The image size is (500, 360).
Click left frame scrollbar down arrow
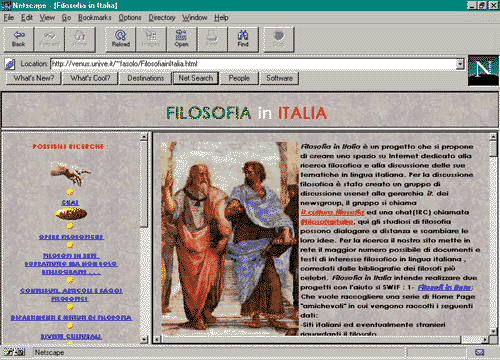pyautogui.click(x=144, y=339)
